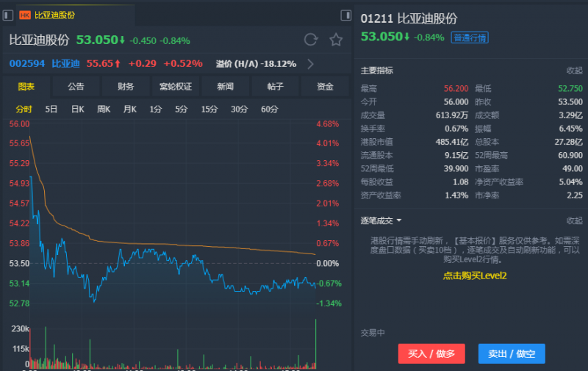Switch to 日K chart
This screenshot has width=588, height=371.
78,109
